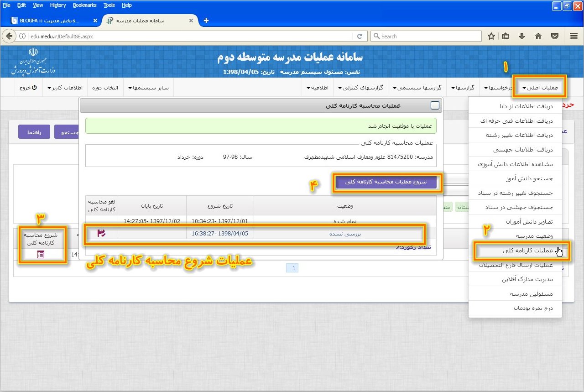Expand the عملیات اصلی dropdown menu
Viewport: 584px width, 392px height.
540,87
